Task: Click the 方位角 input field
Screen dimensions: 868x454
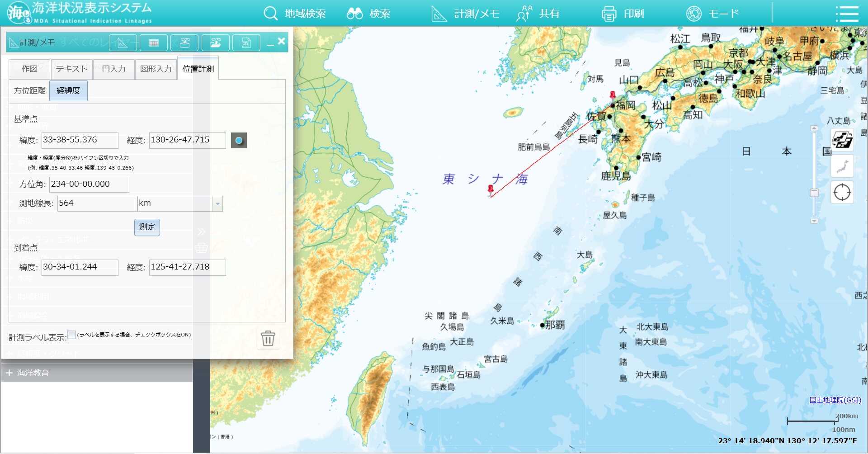Action: [x=89, y=184]
